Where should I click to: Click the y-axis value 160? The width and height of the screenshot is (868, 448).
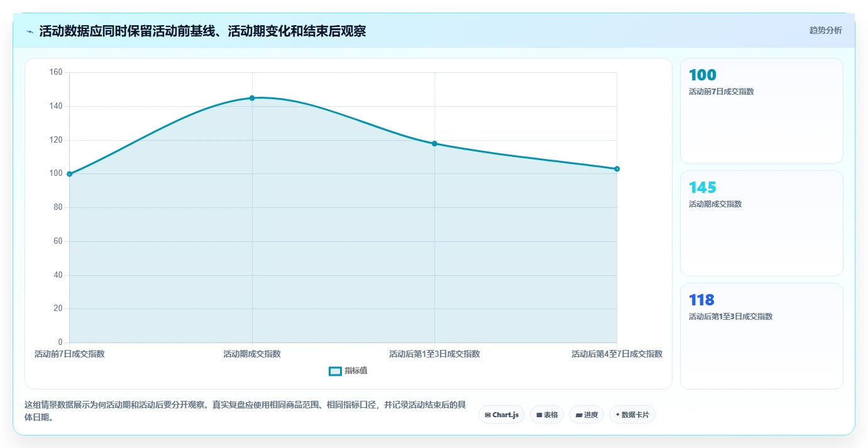(x=56, y=72)
